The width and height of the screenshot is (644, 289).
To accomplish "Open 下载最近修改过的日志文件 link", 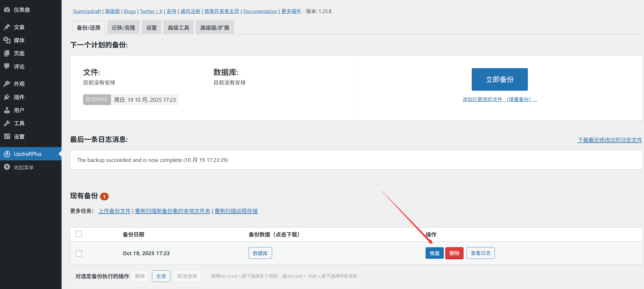I will pos(610,140).
